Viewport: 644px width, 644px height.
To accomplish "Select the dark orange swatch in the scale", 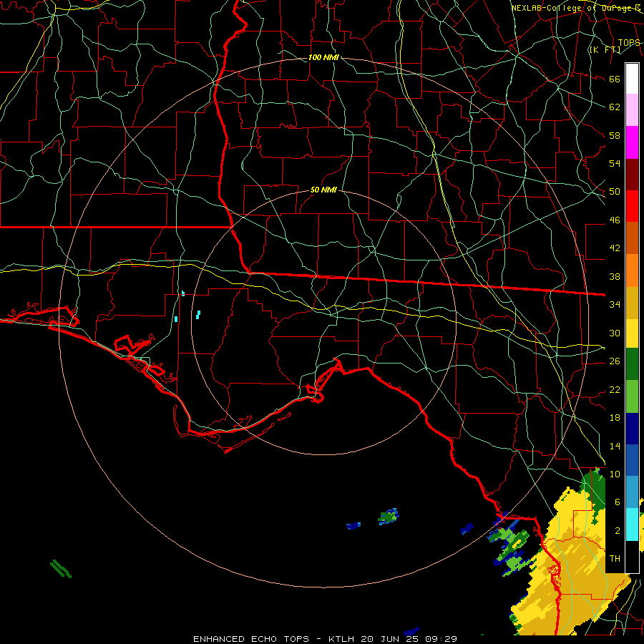I will [632, 238].
